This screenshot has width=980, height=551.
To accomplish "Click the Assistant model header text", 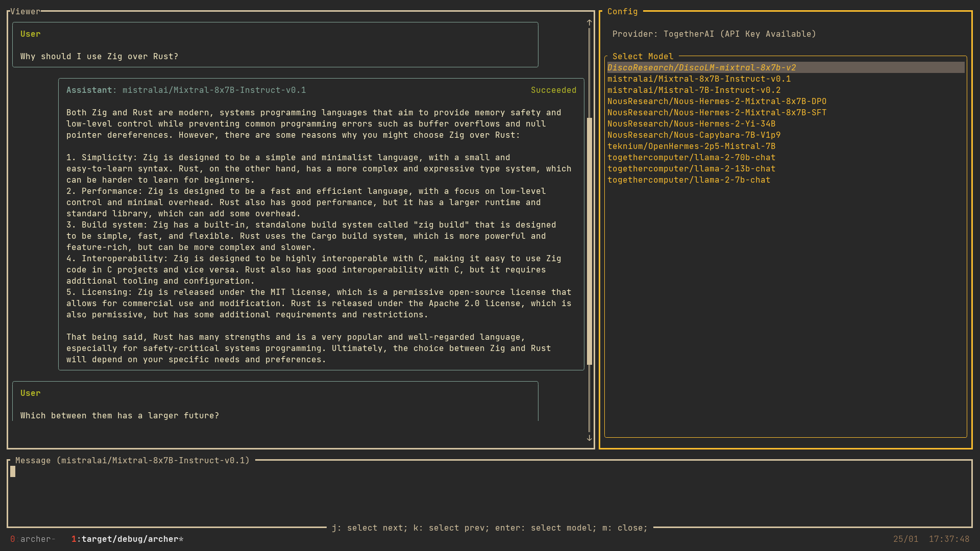I will (186, 90).
